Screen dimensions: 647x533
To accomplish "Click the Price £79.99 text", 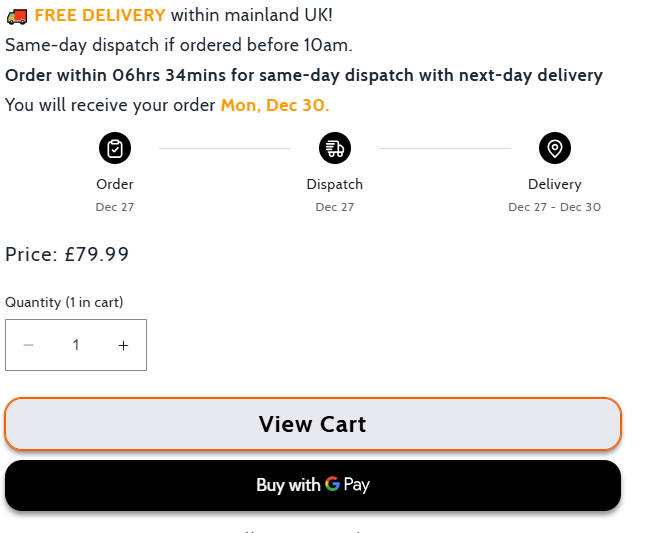I will click(x=67, y=254).
